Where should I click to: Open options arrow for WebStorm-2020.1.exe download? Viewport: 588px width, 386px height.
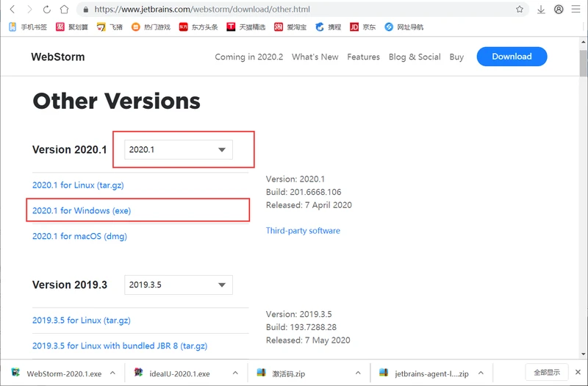[113, 374]
